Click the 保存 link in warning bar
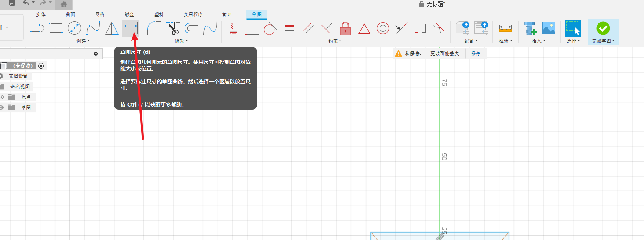The width and height of the screenshot is (644, 240). click(x=476, y=53)
